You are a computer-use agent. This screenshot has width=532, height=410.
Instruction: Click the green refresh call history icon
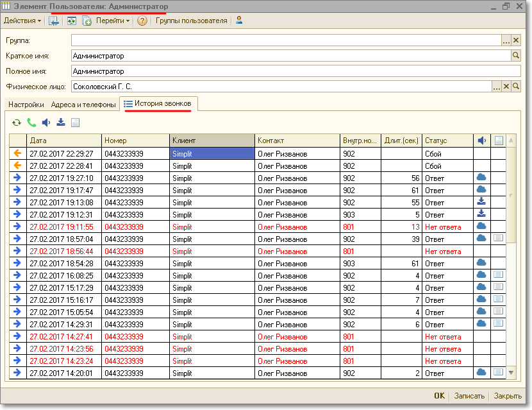point(17,123)
